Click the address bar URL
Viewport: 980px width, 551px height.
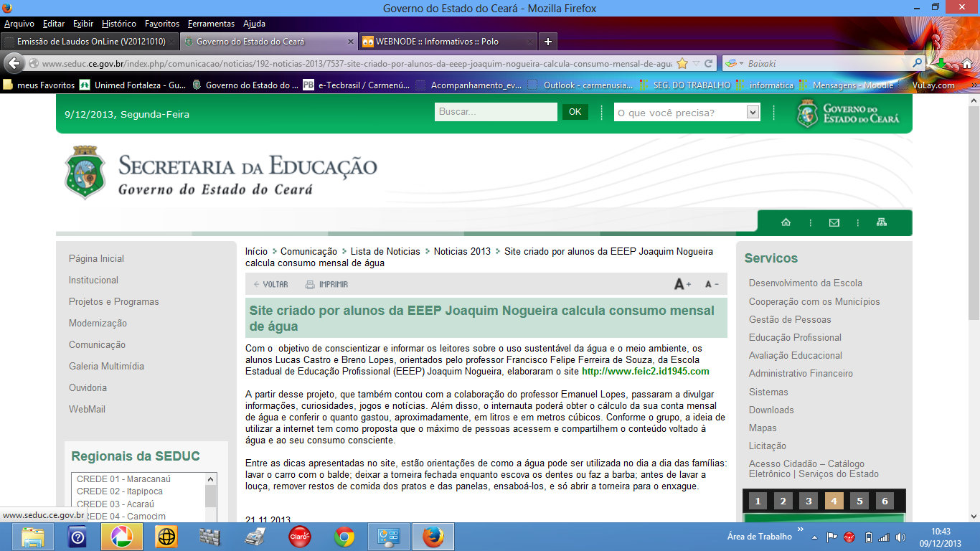[x=357, y=63]
